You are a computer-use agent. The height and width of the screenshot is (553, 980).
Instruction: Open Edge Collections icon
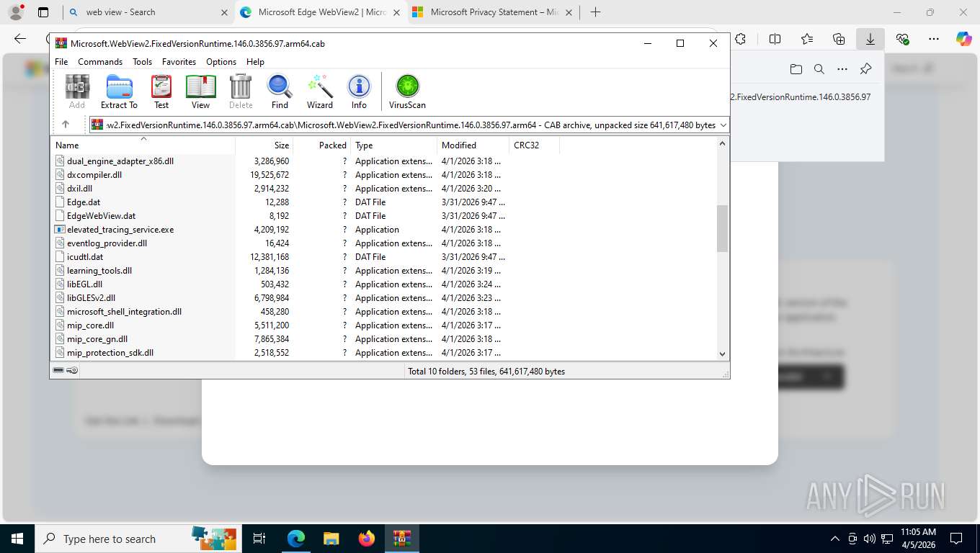click(x=839, y=40)
